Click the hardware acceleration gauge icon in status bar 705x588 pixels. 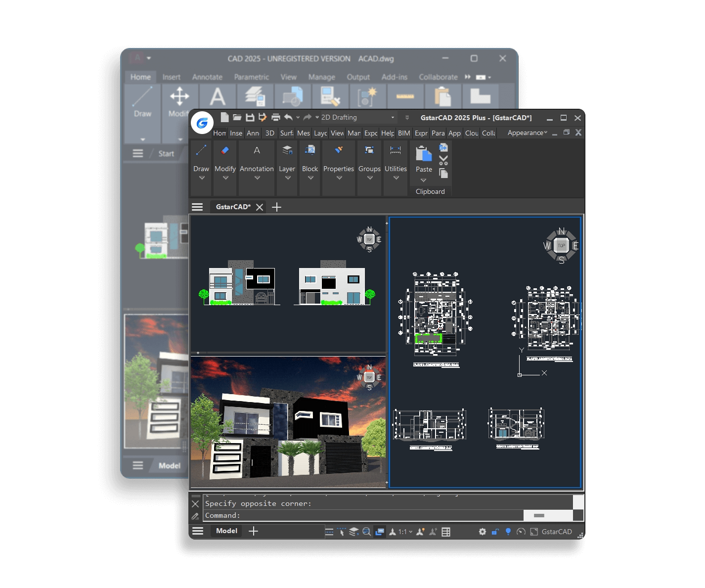click(521, 532)
